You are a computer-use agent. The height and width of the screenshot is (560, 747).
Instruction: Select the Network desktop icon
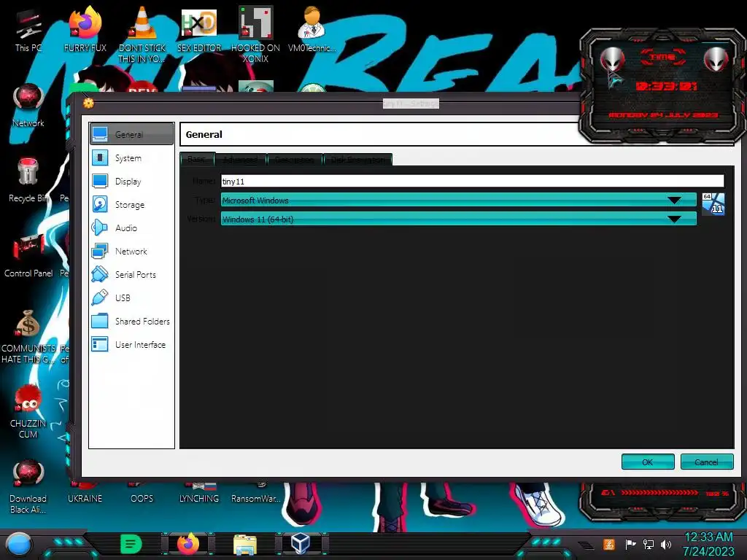click(28, 106)
